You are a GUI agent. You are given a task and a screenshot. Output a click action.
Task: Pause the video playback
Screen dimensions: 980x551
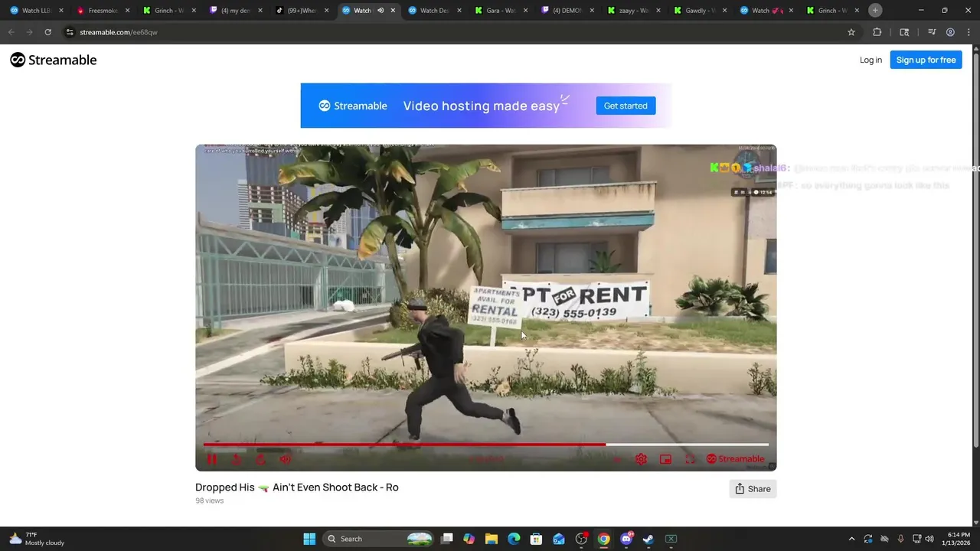point(212,459)
